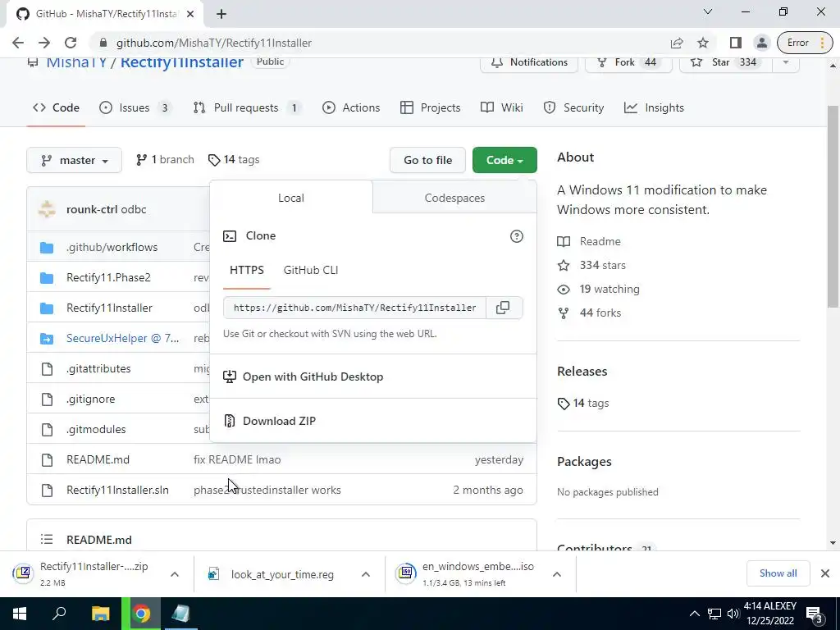Click the green Code dropdown button
Viewport: 840px width, 630px height.
[504, 160]
